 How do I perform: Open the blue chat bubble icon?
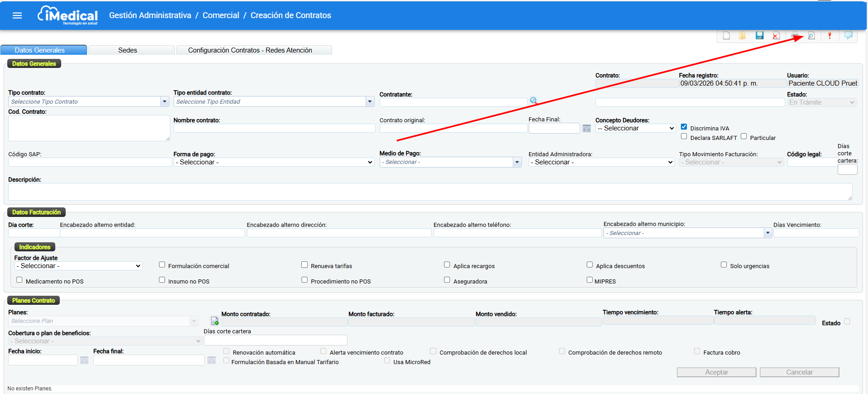[x=848, y=35]
